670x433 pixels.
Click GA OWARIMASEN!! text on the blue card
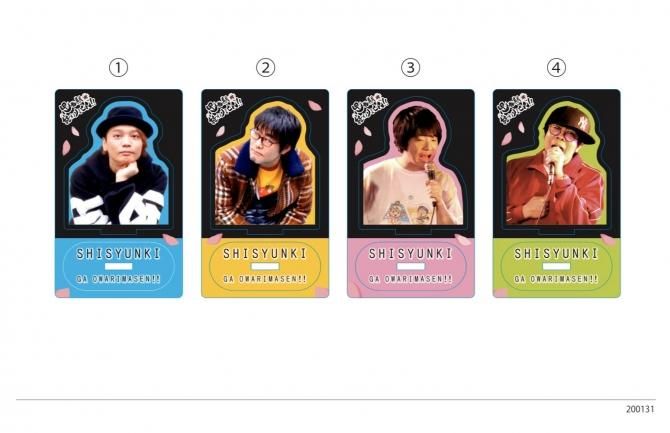pos(118,279)
